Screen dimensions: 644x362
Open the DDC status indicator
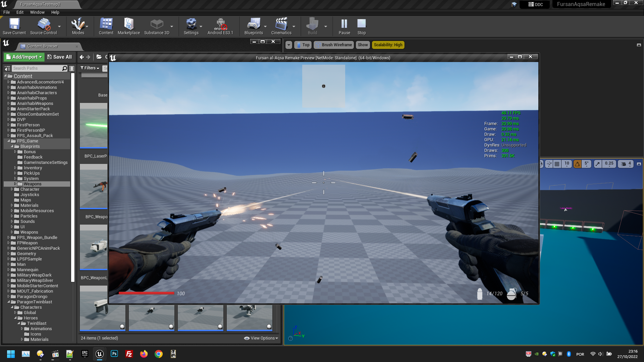coord(536,4)
